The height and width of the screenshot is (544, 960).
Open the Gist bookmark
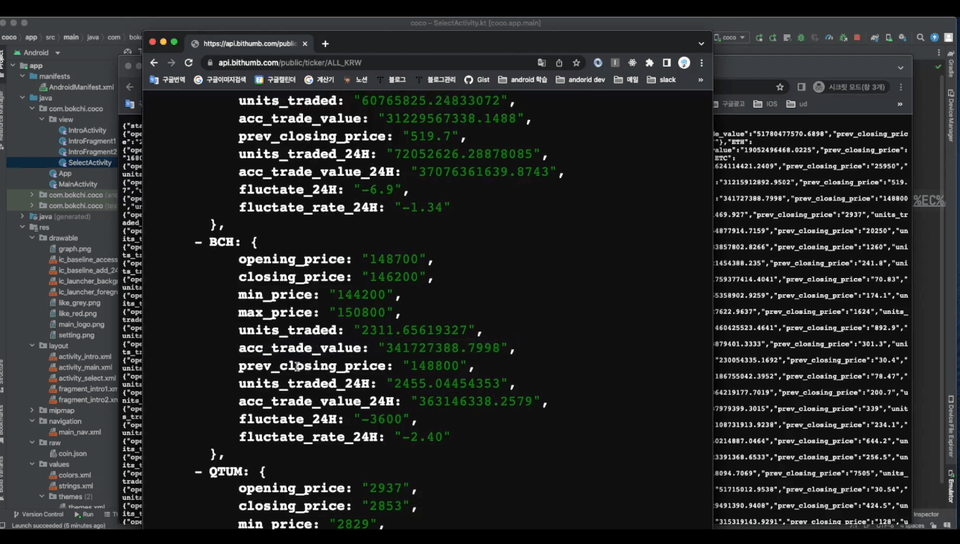pos(477,80)
